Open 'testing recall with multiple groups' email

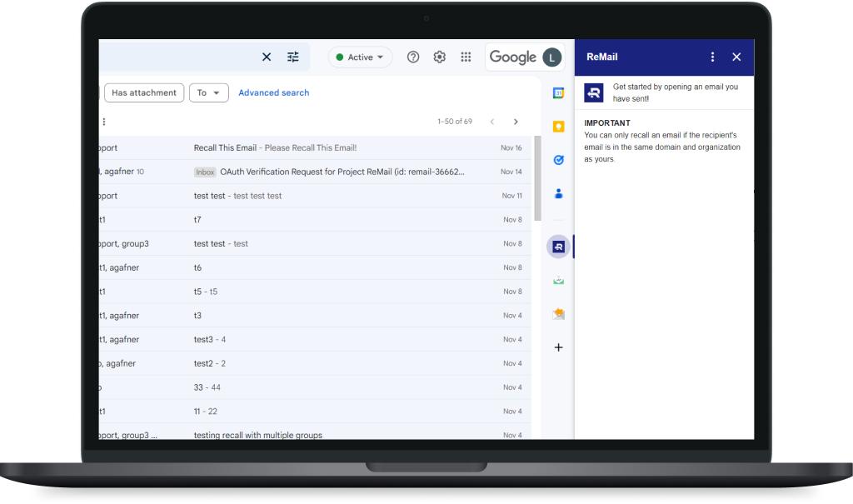[x=316, y=432]
